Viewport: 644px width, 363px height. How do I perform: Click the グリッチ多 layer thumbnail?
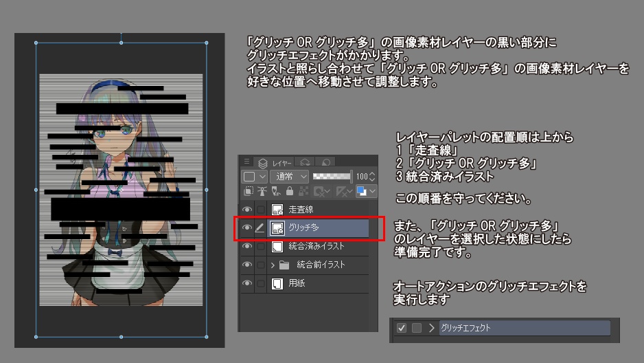tap(277, 228)
